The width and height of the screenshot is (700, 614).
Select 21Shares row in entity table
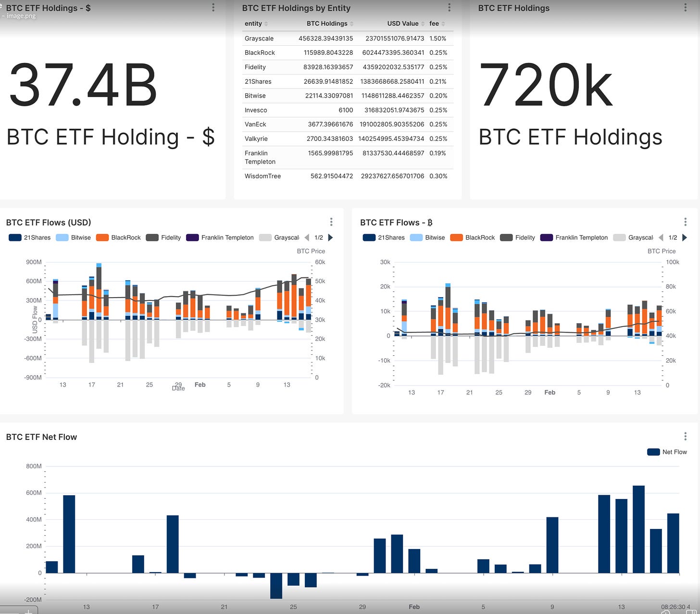(348, 82)
